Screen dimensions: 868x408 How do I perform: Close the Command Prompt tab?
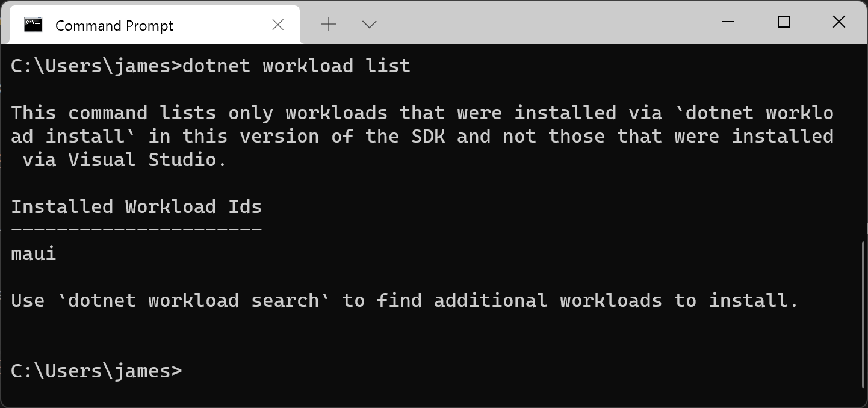point(278,25)
